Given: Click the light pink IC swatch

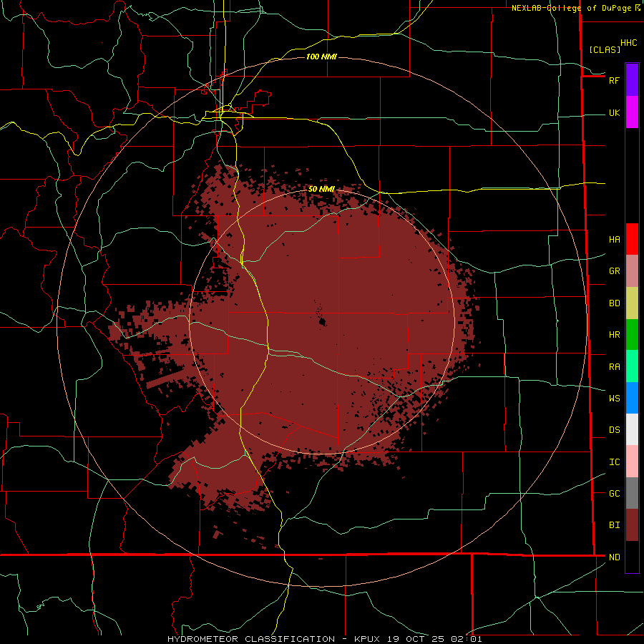Looking at the screenshot, I should (632, 462).
